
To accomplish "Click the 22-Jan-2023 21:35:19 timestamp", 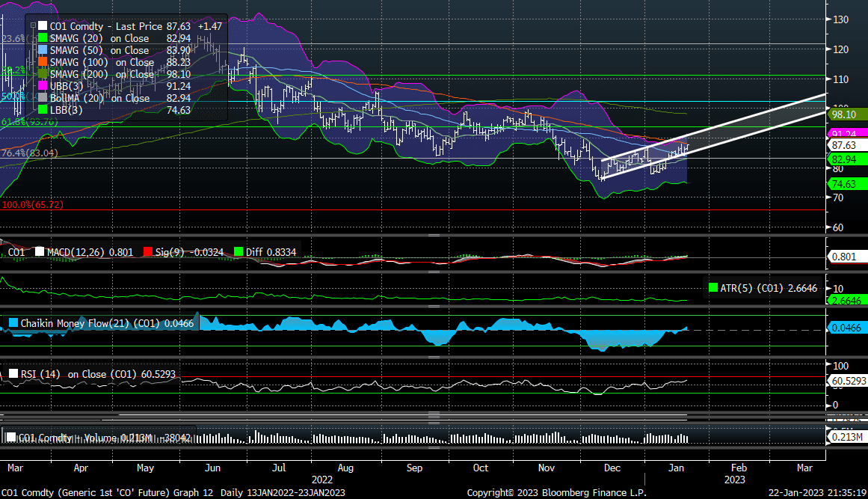I will click(x=817, y=493).
